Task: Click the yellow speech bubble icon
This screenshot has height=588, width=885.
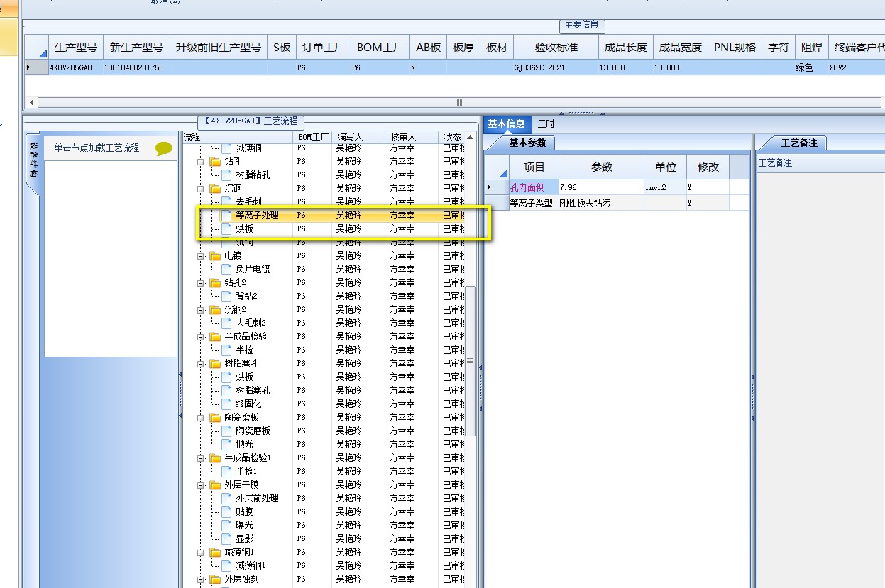Action: [164, 148]
